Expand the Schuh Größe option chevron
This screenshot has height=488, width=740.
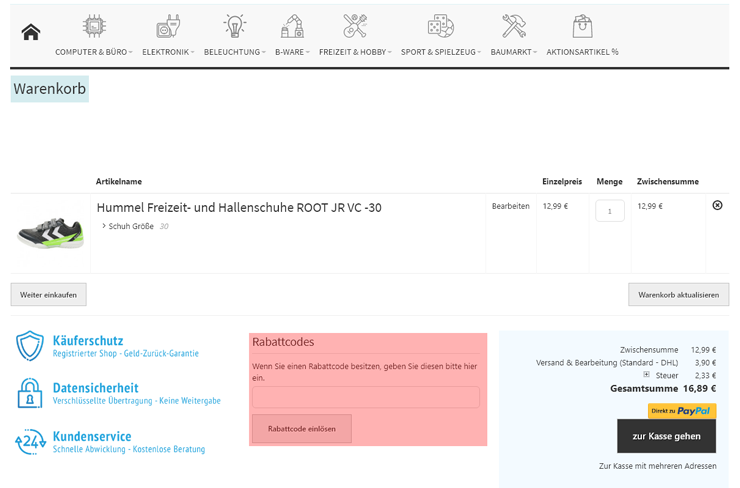tap(104, 226)
